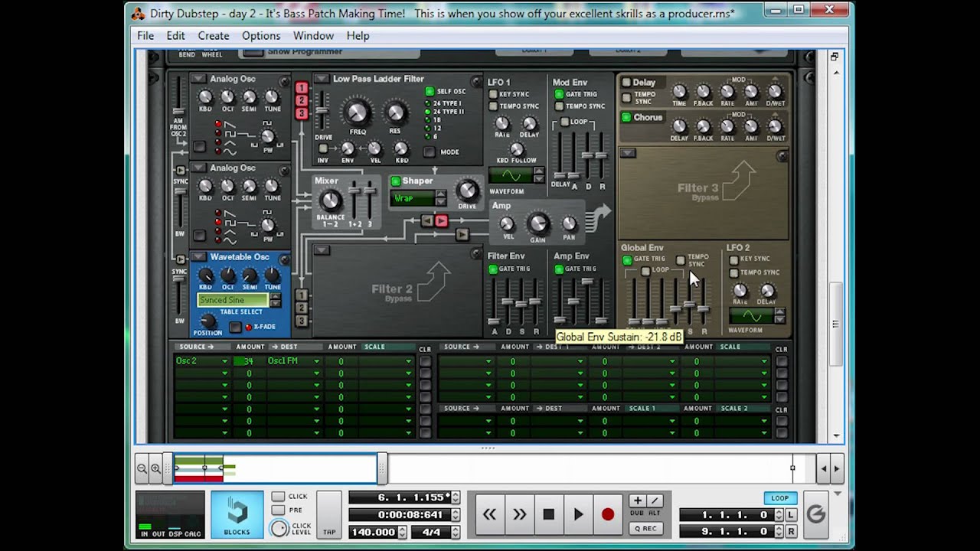Enable LFO 2 Key Sync
The image size is (980, 551).
pos(734,259)
